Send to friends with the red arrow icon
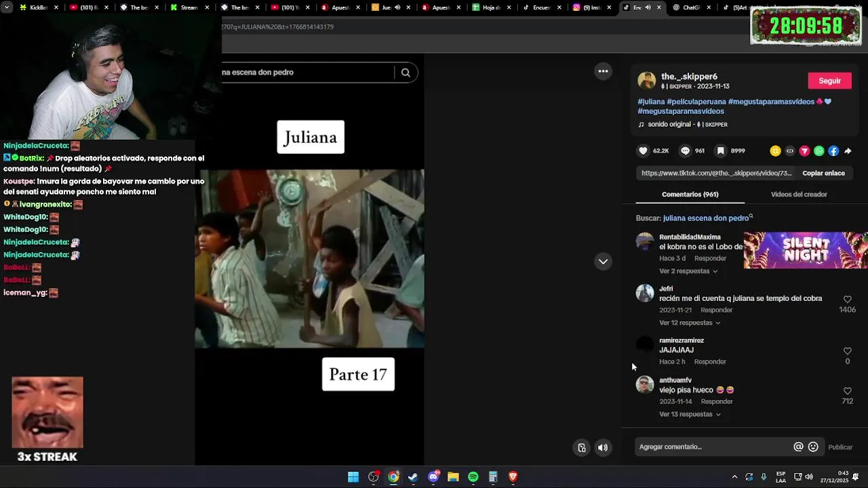This screenshot has height=488, width=868. [805, 151]
